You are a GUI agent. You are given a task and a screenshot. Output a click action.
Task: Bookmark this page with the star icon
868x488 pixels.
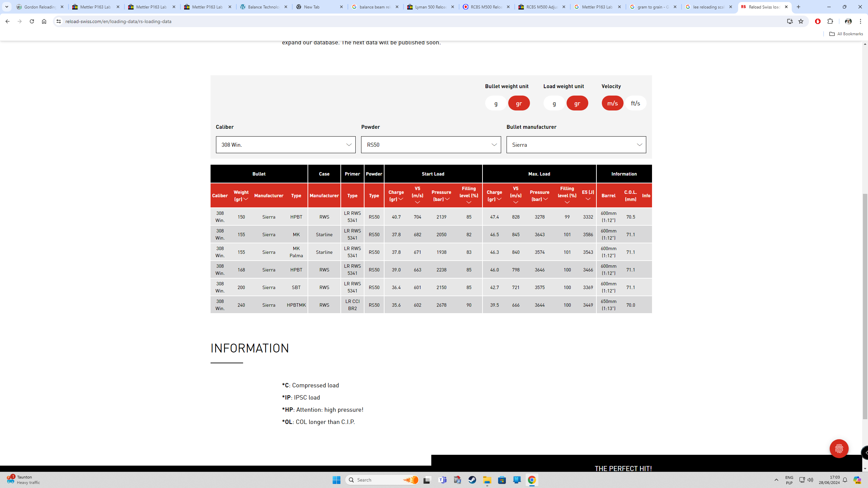pyautogui.click(x=801, y=21)
